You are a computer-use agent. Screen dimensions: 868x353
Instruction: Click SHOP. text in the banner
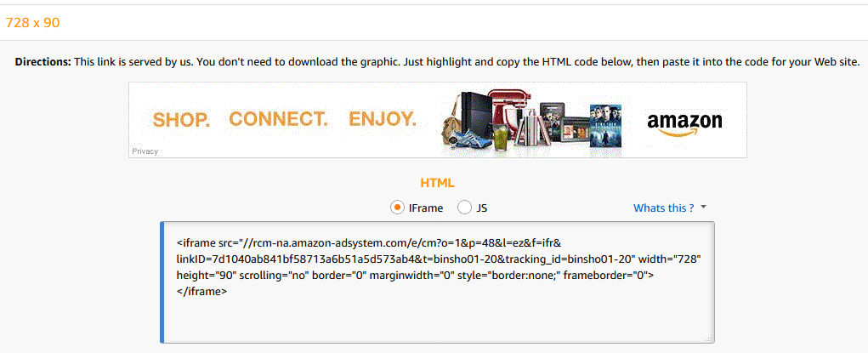181,119
